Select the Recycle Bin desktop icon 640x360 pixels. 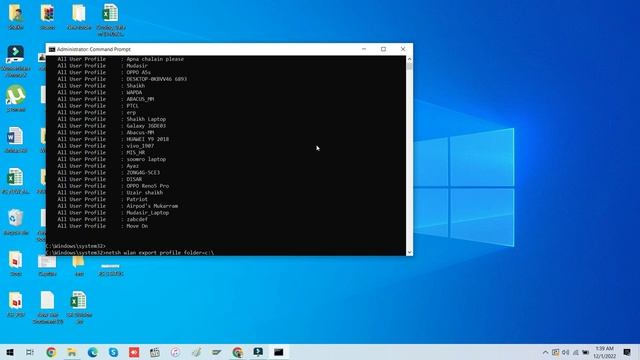tap(16, 222)
